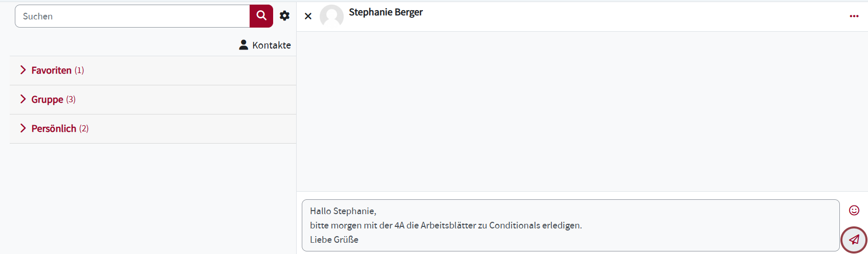Click the magnifier search button
This screenshot has height=254, width=868.
coord(261,16)
